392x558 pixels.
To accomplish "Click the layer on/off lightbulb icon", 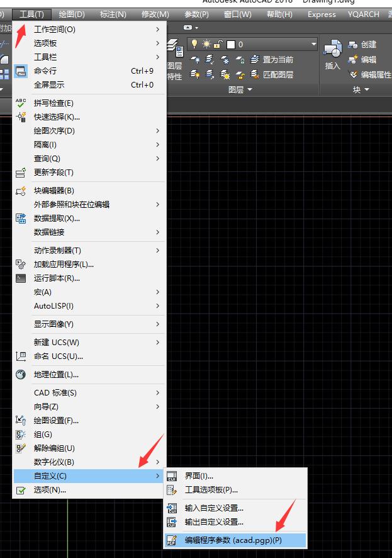I will [194, 44].
